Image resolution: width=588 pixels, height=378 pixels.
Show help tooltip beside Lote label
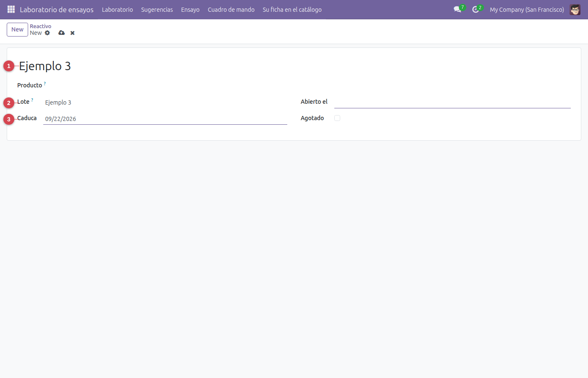pos(32,100)
